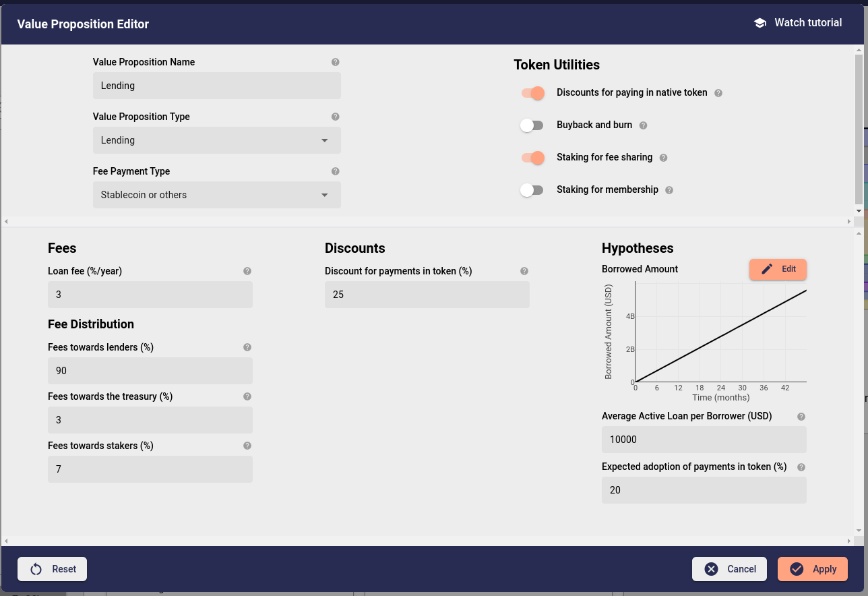Apply the value proposition changes

click(812, 568)
